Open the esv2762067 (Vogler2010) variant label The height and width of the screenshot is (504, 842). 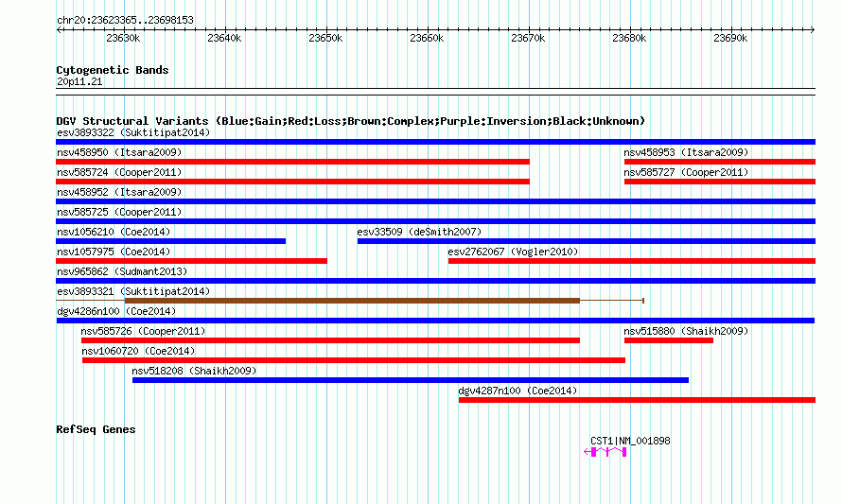(513, 252)
